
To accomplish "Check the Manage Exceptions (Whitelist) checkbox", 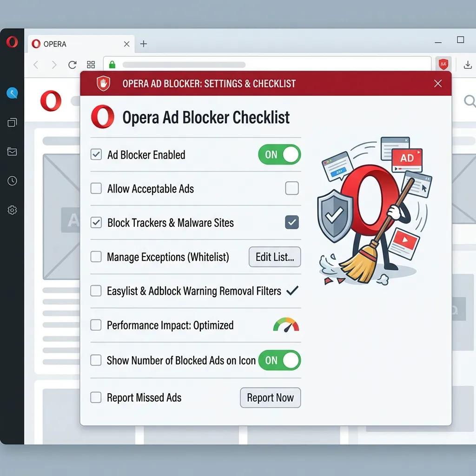I will [96, 257].
